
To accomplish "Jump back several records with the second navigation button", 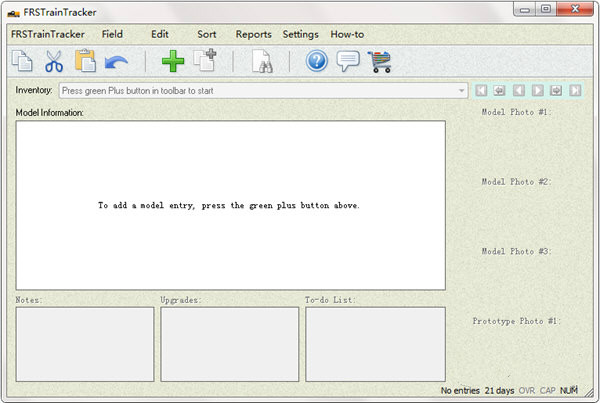I will pyautogui.click(x=499, y=91).
